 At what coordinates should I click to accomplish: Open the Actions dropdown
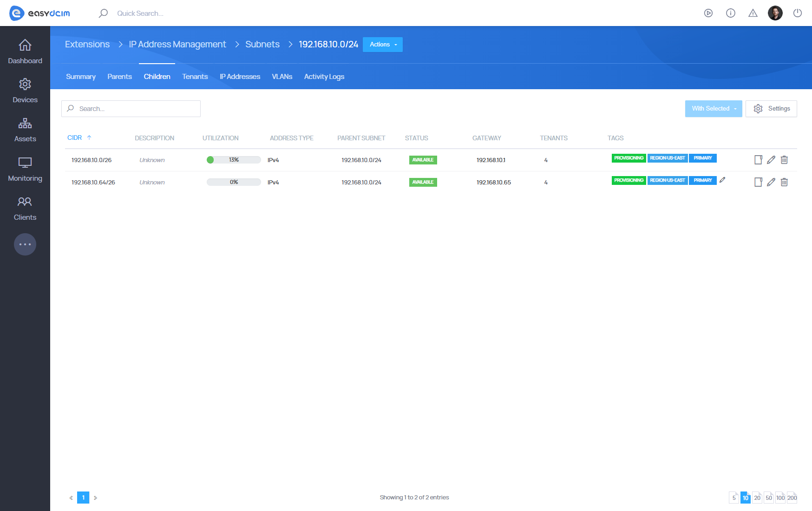[x=383, y=45]
